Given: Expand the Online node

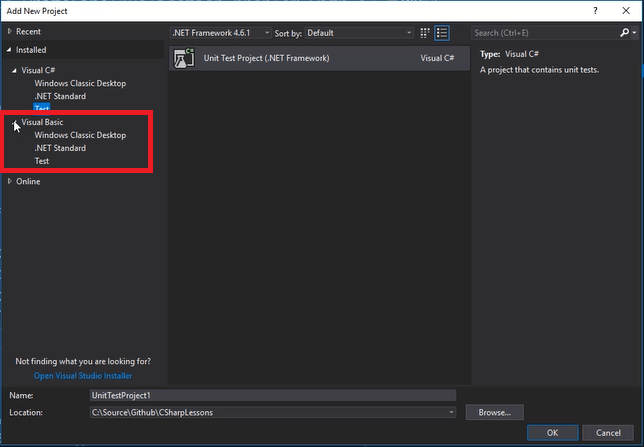Looking at the screenshot, I should tap(9, 181).
